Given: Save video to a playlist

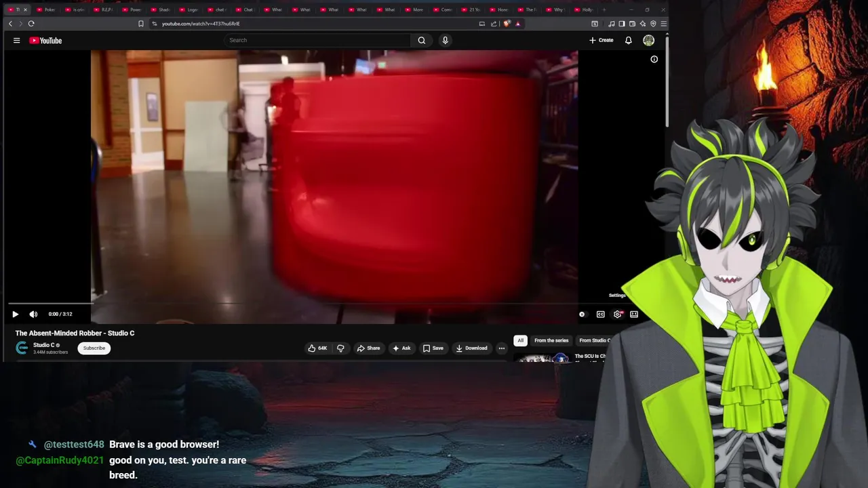Looking at the screenshot, I should pos(433,348).
